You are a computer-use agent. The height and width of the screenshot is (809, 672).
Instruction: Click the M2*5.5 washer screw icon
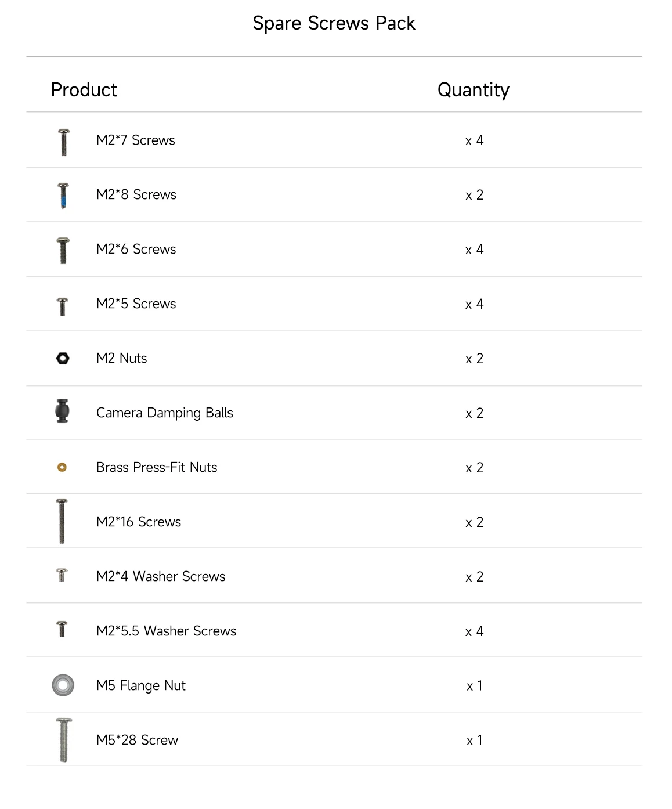click(x=62, y=629)
